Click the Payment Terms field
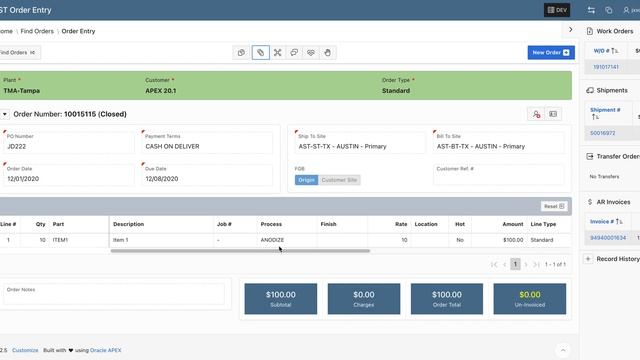640x360 pixels. coord(207,142)
